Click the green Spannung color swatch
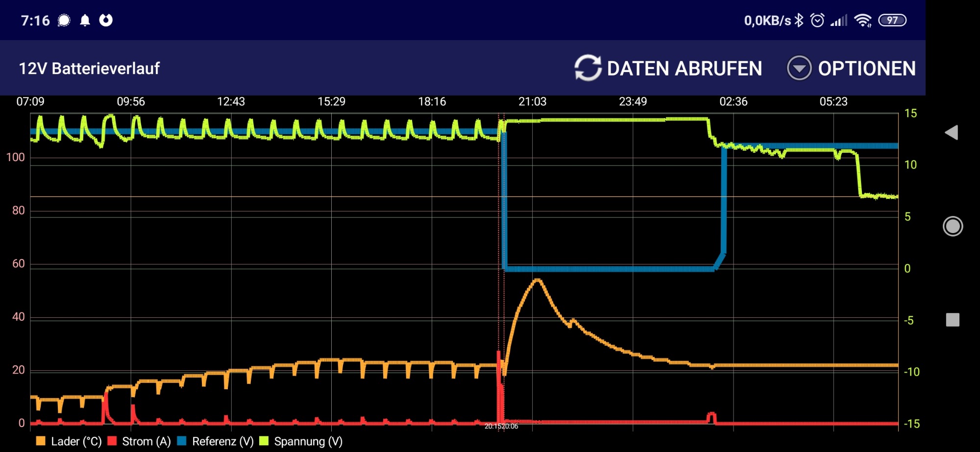Screen dimensions: 980x452 pyautogui.click(x=264, y=441)
